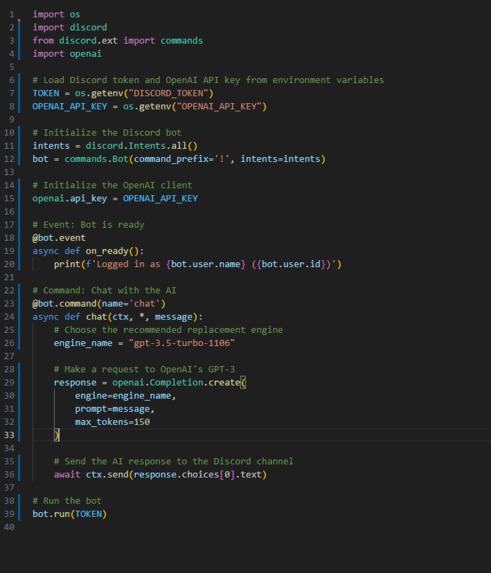Click 'openai.Completion.create' on line 29
Screen dimensions: 491x573
[x=176, y=383]
